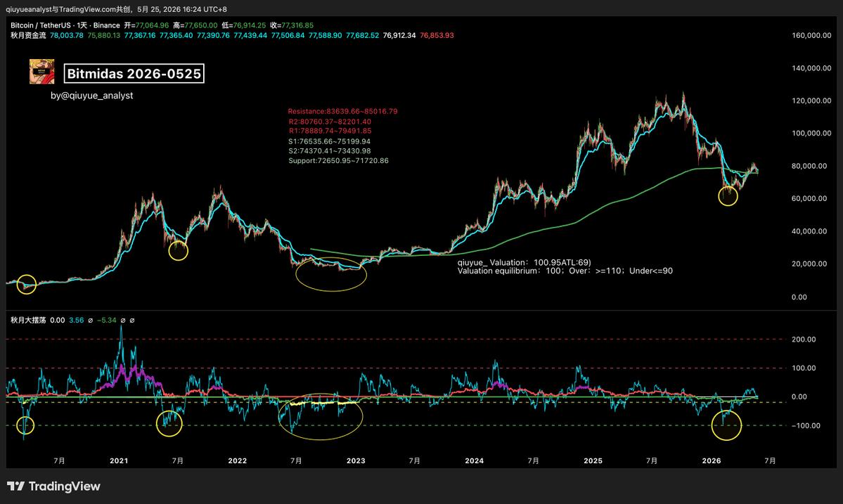The image size is (843, 504).
Task: Click indicator value 78,003.78
Action: click(67, 35)
